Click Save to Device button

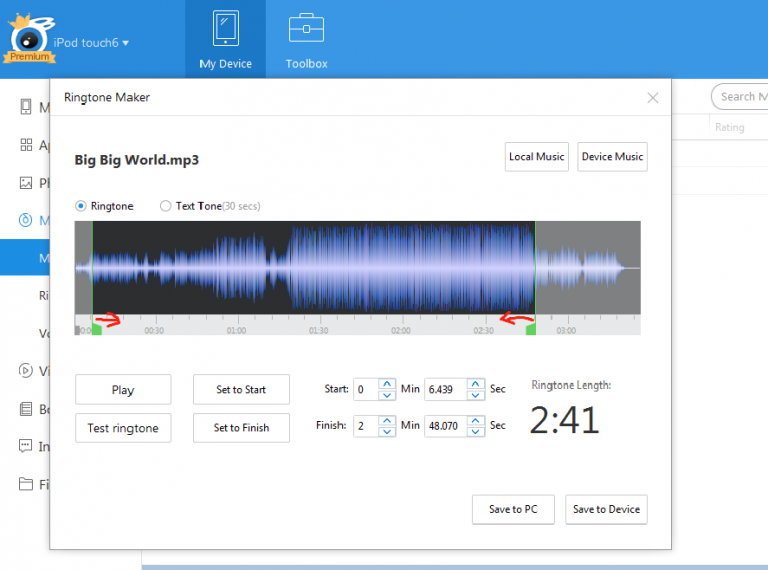[x=606, y=509]
